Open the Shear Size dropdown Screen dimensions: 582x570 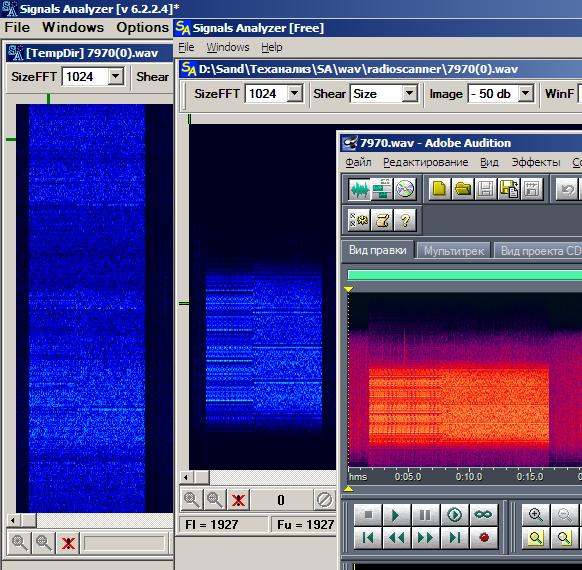click(x=409, y=93)
